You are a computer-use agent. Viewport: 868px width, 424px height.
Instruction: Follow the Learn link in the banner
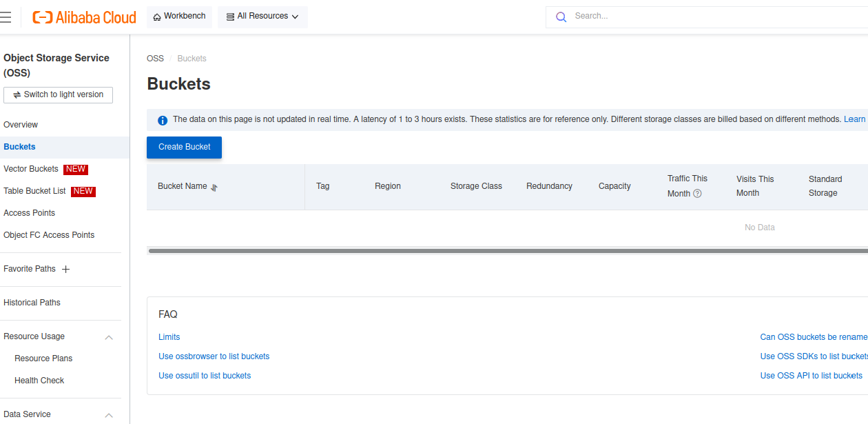coord(855,119)
